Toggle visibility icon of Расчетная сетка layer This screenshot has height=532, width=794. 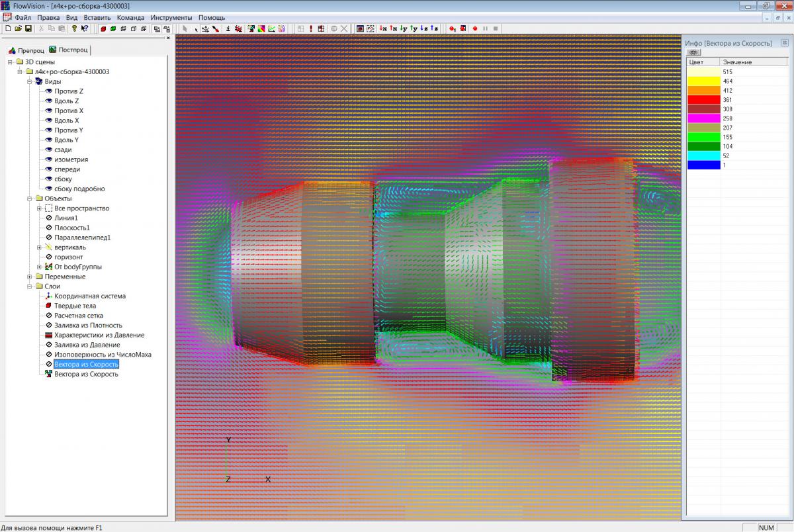48,316
